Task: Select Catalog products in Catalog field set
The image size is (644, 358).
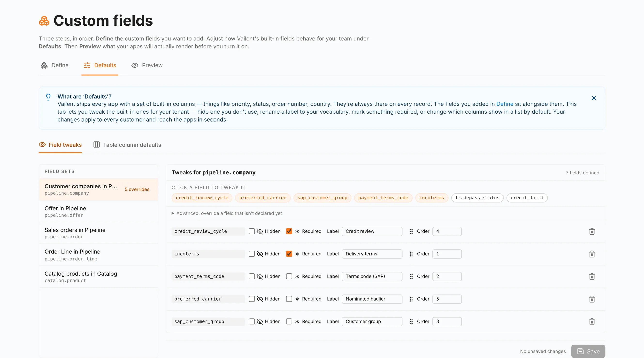Action: [x=99, y=277]
